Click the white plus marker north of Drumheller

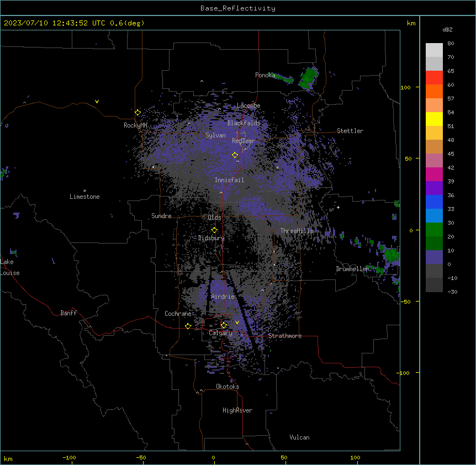(338, 207)
